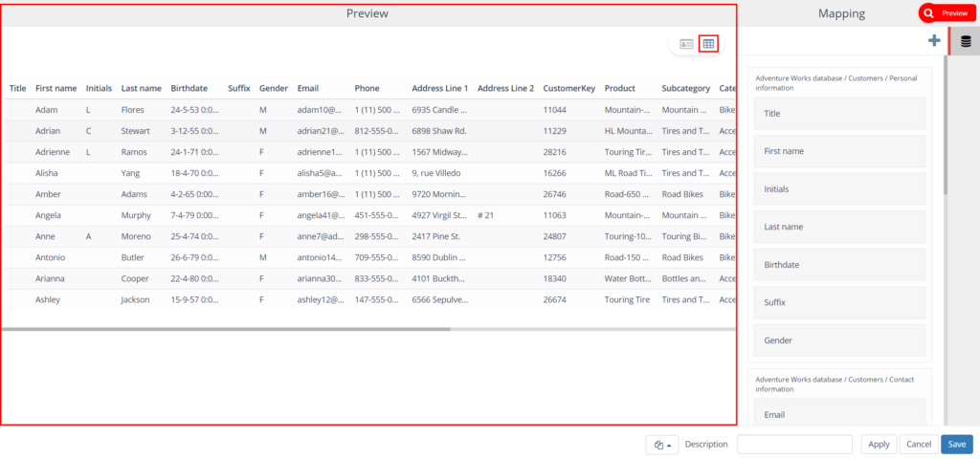Screen dimensions: 980x459
Task: Select the Suffix mapping field
Action: tap(839, 302)
